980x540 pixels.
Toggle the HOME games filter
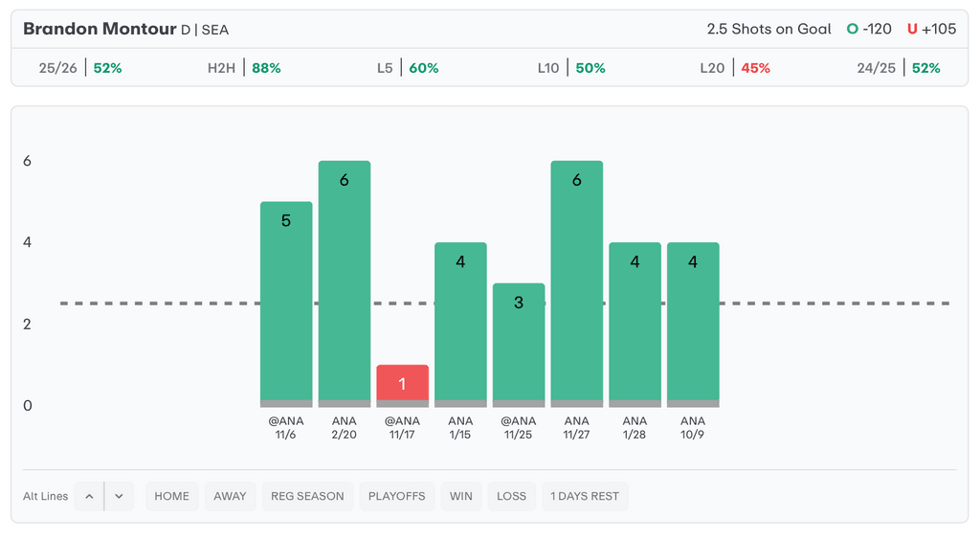coord(172,496)
